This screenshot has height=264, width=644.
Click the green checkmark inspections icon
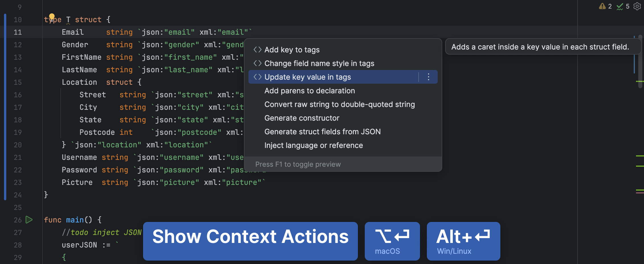(x=620, y=6)
